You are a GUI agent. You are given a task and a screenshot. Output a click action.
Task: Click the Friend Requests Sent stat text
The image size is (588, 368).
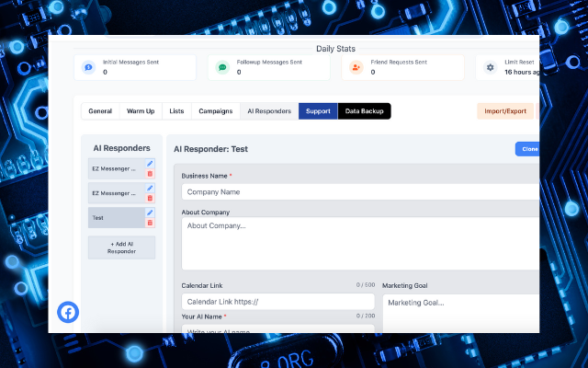399,63
